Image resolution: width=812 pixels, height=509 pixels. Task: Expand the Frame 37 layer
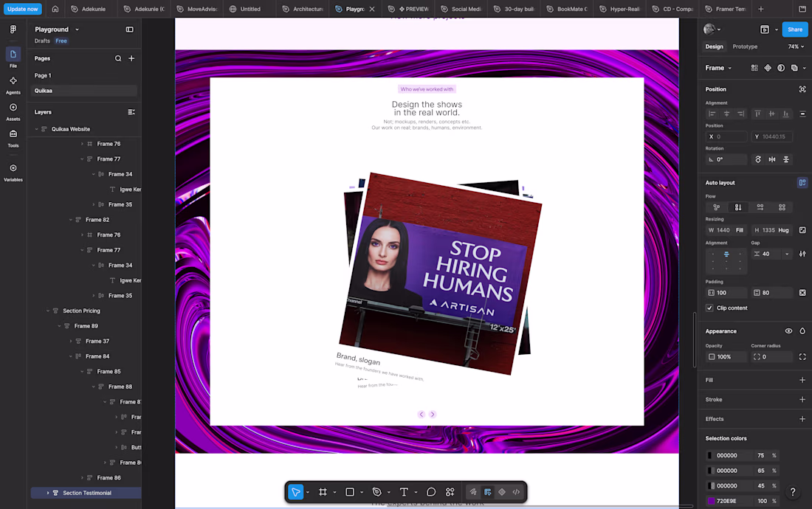pos(71,342)
